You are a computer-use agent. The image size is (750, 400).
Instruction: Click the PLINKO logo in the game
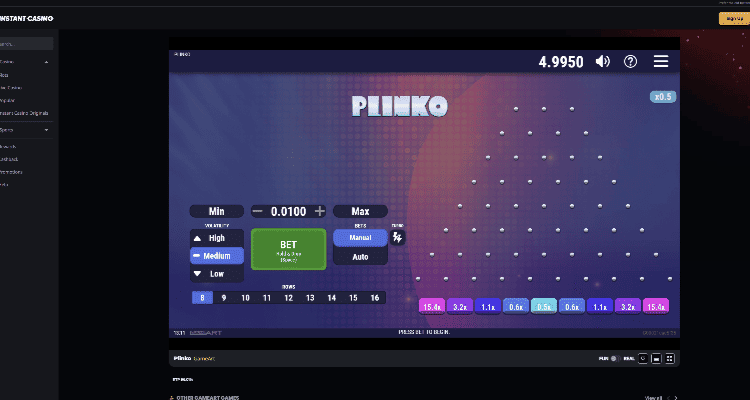click(x=400, y=106)
